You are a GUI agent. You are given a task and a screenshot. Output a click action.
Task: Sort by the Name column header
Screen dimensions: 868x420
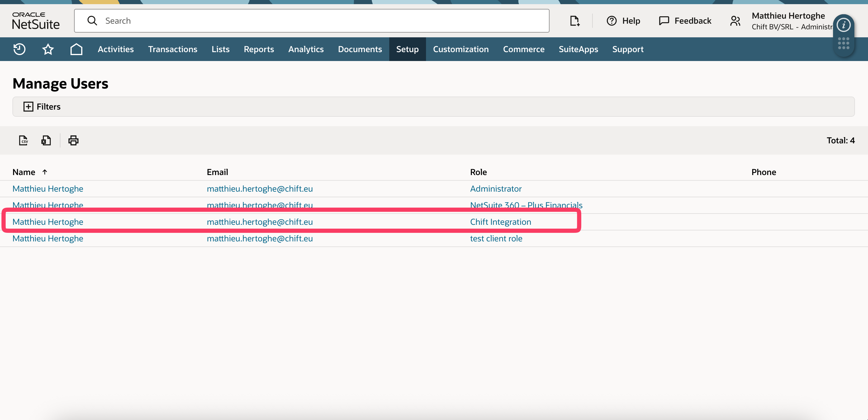24,172
